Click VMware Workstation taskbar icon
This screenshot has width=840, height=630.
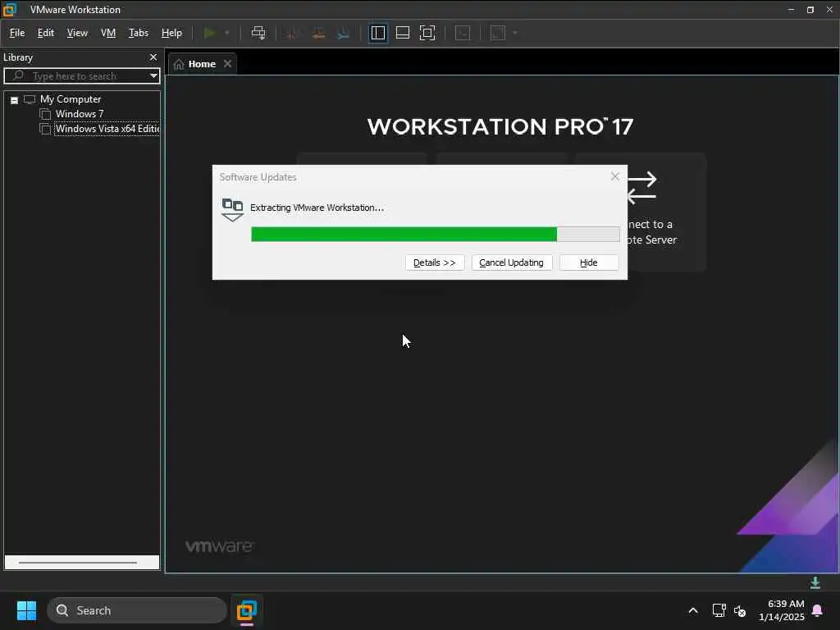point(246,610)
